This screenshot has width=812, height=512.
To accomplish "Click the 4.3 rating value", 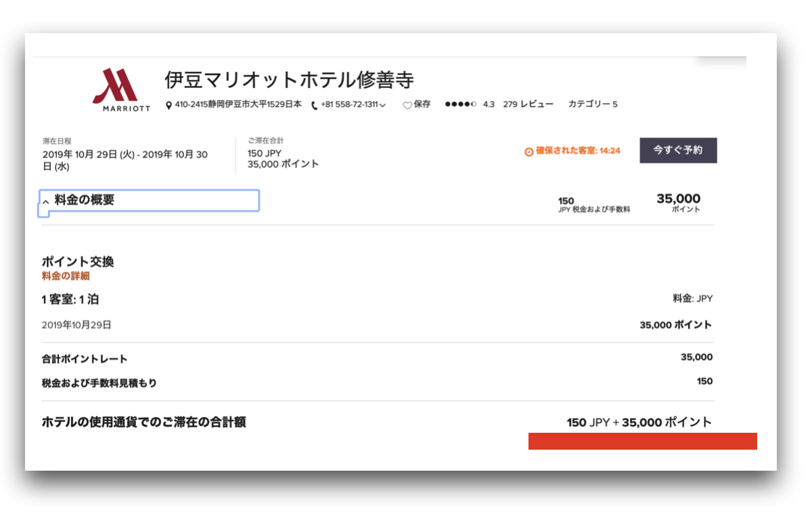I will tap(489, 104).
